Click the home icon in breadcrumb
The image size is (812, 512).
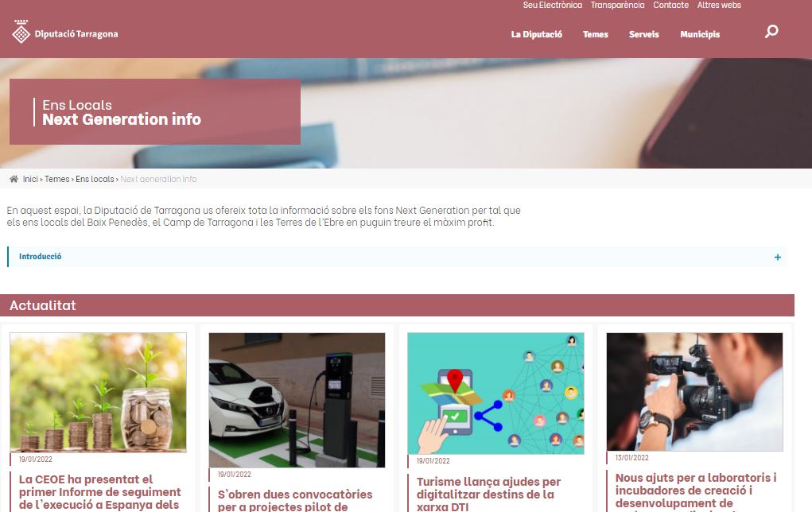(14, 179)
